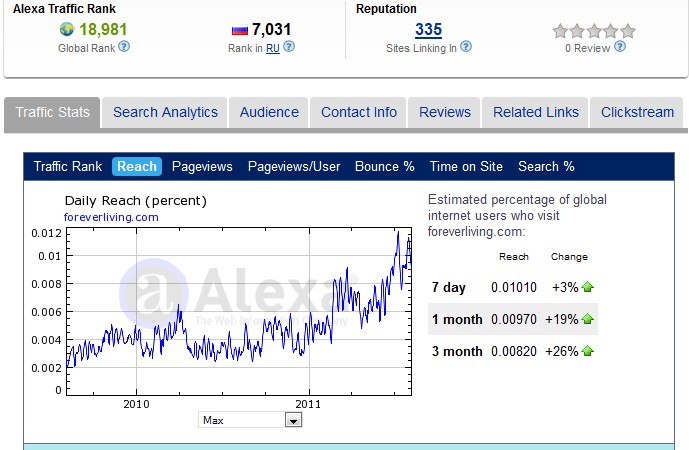Click the +26% change value
This screenshot has height=450, width=689.
coord(562,352)
